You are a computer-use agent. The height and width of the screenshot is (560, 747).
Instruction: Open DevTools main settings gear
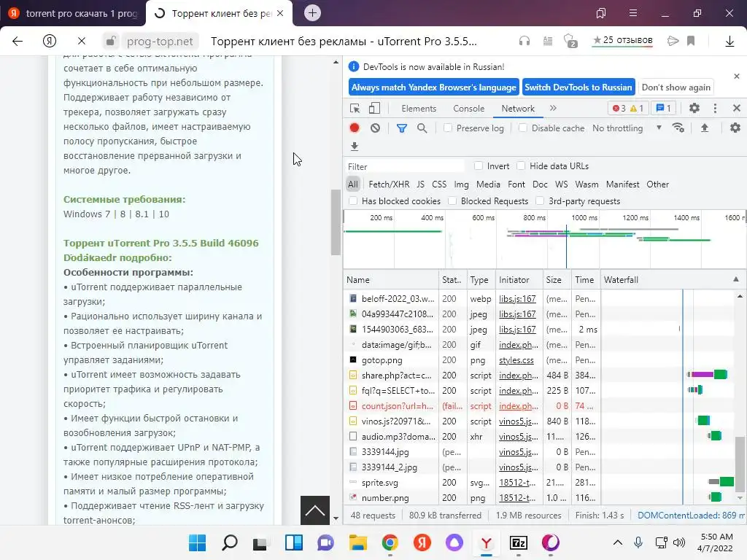coord(694,108)
